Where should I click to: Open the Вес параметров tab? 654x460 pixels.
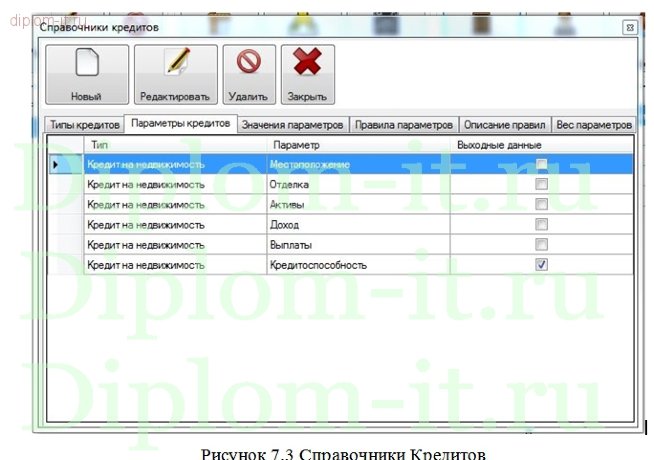pos(595,125)
